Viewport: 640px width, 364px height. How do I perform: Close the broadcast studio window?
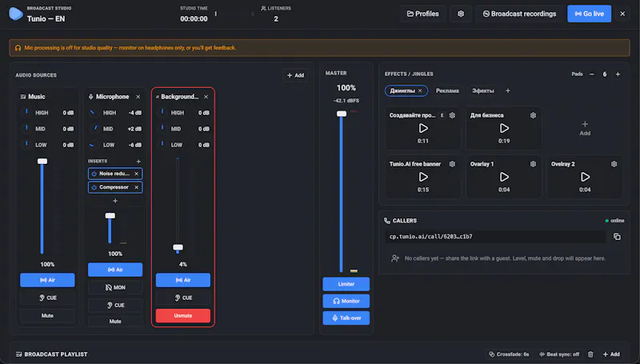click(x=622, y=14)
